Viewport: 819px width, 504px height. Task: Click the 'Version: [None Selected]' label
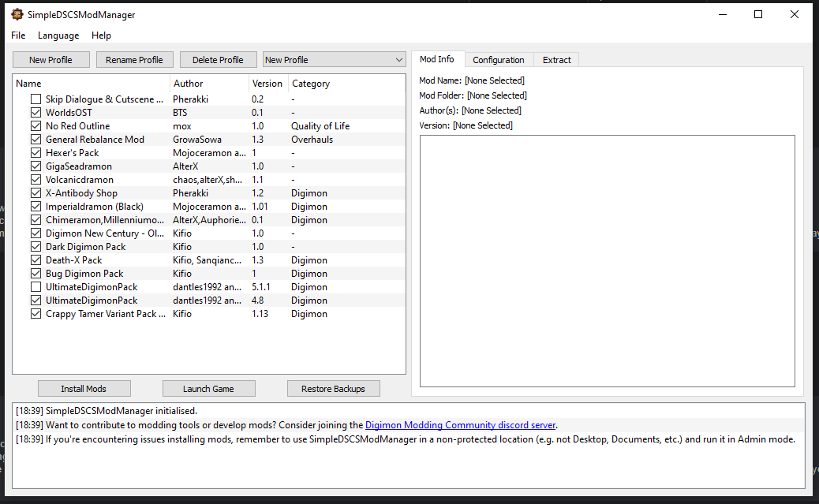coord(466,125)
